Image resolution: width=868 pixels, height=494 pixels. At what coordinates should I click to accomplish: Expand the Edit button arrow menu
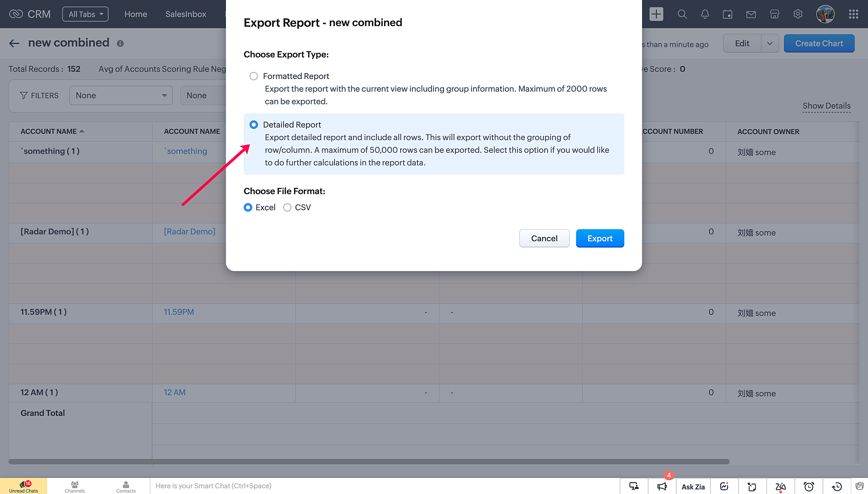click(769, 43)
